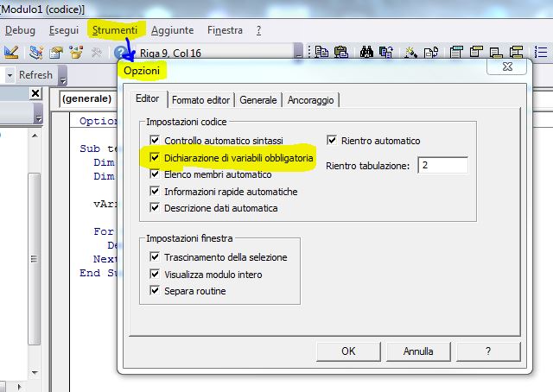Click the second form-window toolbar icon

coord(476,52)
